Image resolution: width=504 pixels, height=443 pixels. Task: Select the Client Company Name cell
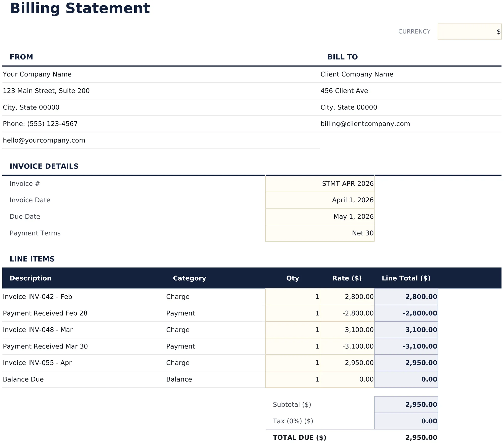pyautogui.click(x=411, y=74)
